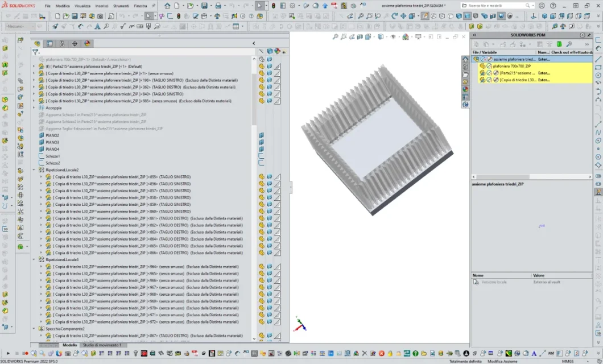Collapse the RipetizioneLLocale2 pattern folder

pyautogui.click(x=34, y=170)
